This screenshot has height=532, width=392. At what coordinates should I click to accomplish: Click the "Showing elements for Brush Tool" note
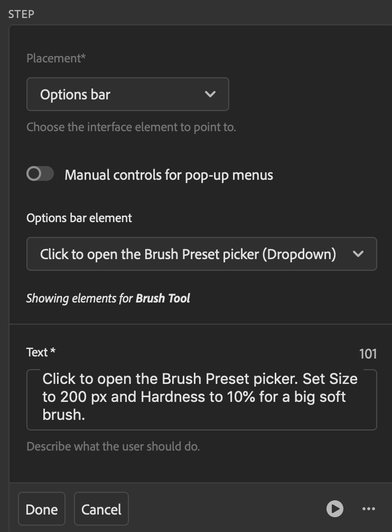(108, 298)
